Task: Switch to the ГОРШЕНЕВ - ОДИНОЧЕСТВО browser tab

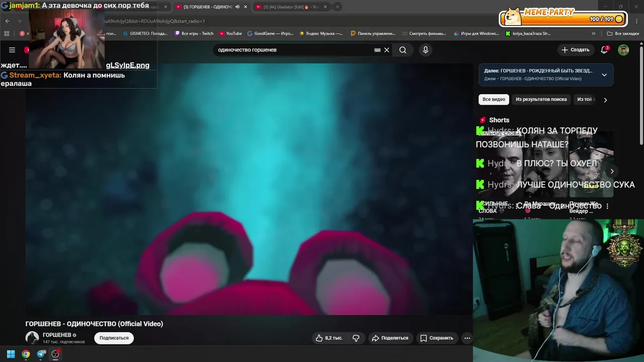Action: pyautogui.click(x=208, y=7)
